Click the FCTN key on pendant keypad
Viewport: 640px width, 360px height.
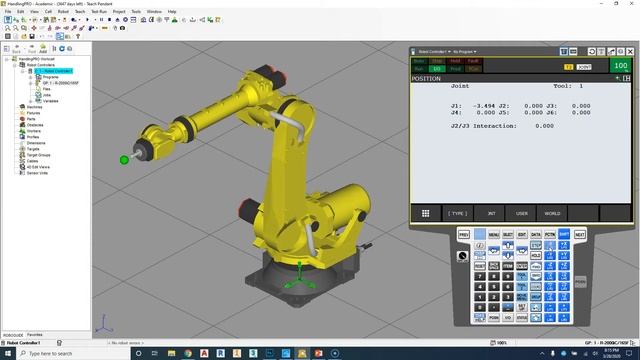coord(550,235)
